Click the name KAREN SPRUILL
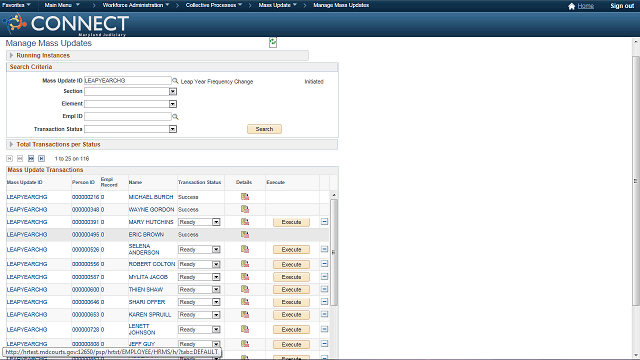The width and height of the screenshot is (640, 360). coord(150,315)
